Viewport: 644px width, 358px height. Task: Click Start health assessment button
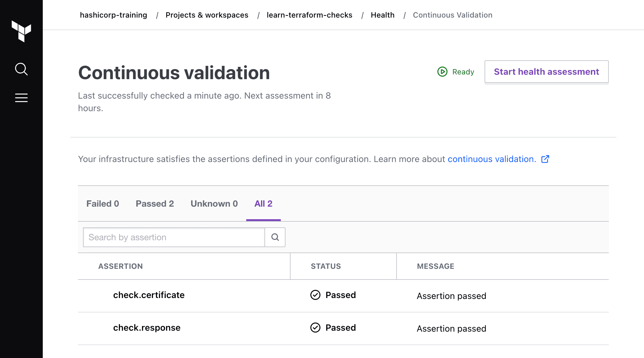(546, 71)
